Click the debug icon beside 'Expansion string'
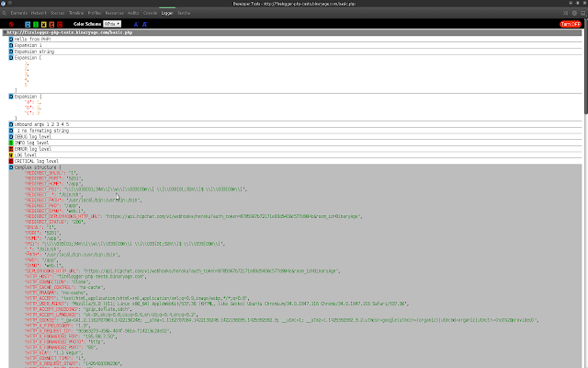The image size is (588, 368). [x=11, y=52]
